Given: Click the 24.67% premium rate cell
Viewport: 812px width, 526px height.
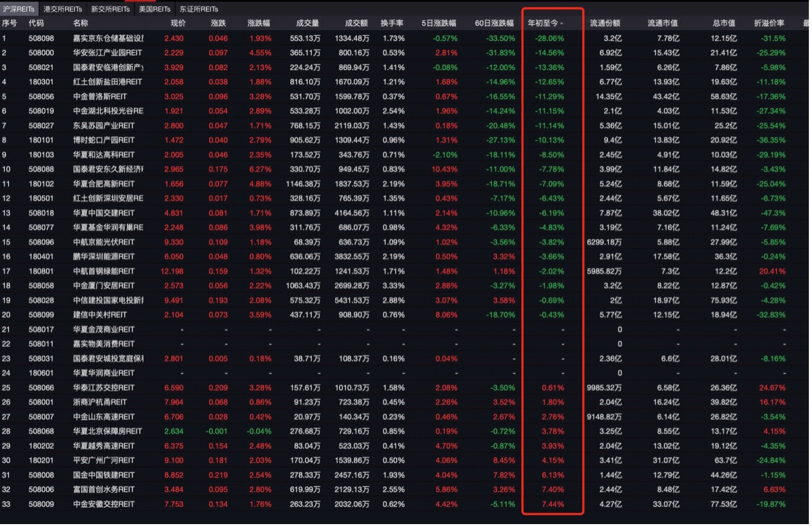Looking at the screenshot, I should [x=772, y=388].
